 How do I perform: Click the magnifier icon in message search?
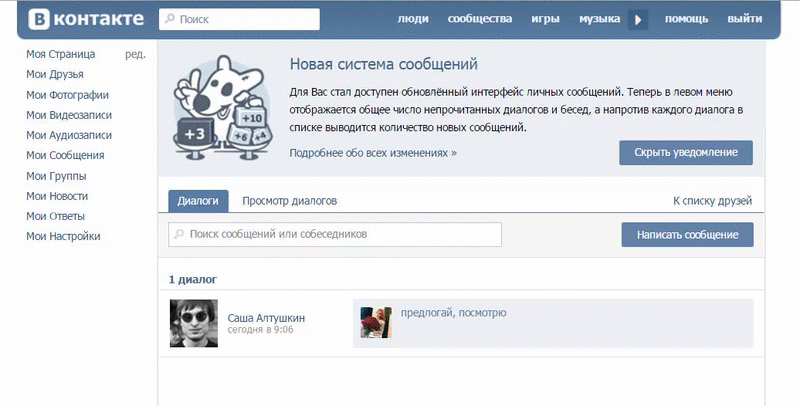[x=179, y=234]
